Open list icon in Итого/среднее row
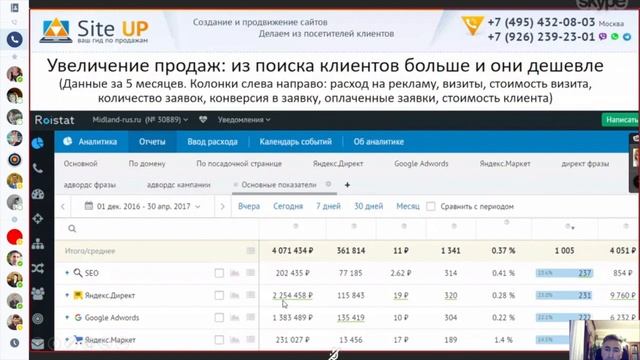Viewport: 640px width, 360px height. pos(251,251)
